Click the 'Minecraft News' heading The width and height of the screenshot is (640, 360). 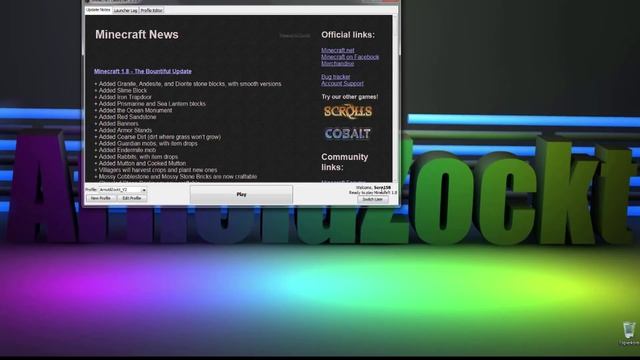pos(137,35)
